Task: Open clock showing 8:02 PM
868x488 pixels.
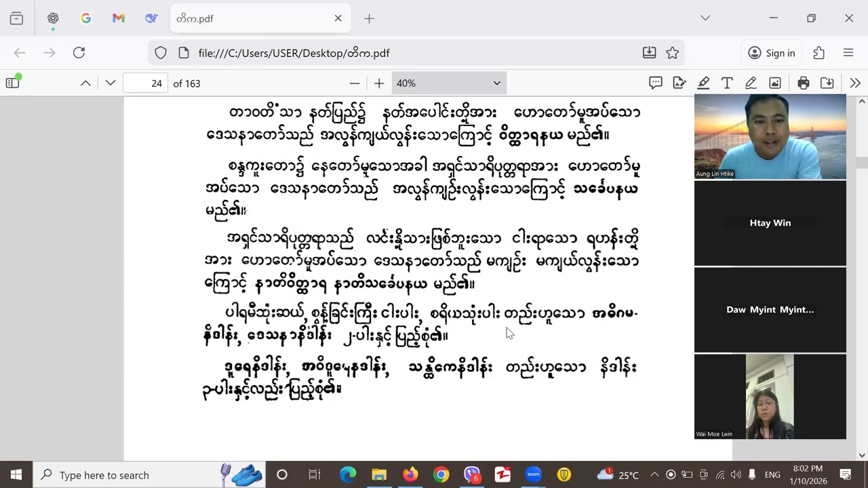Action: [x=808, y=475]
